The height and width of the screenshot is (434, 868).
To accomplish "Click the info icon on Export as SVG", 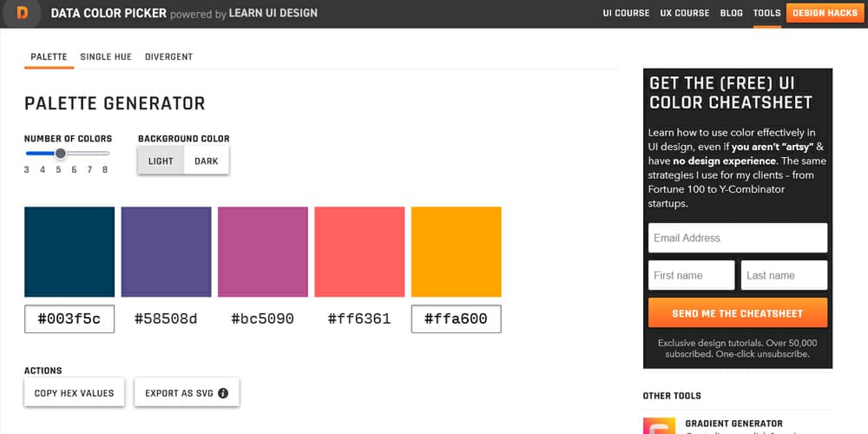I will click(223, 393).
